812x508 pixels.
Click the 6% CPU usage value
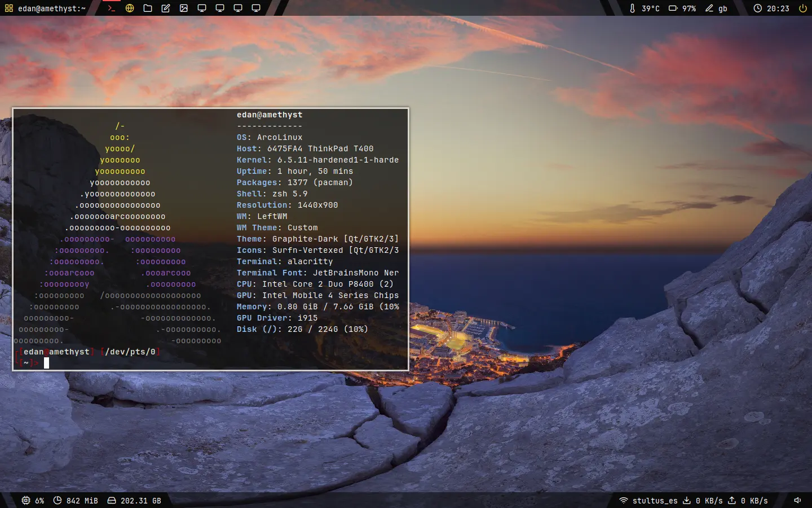click(x=39, y=501)
